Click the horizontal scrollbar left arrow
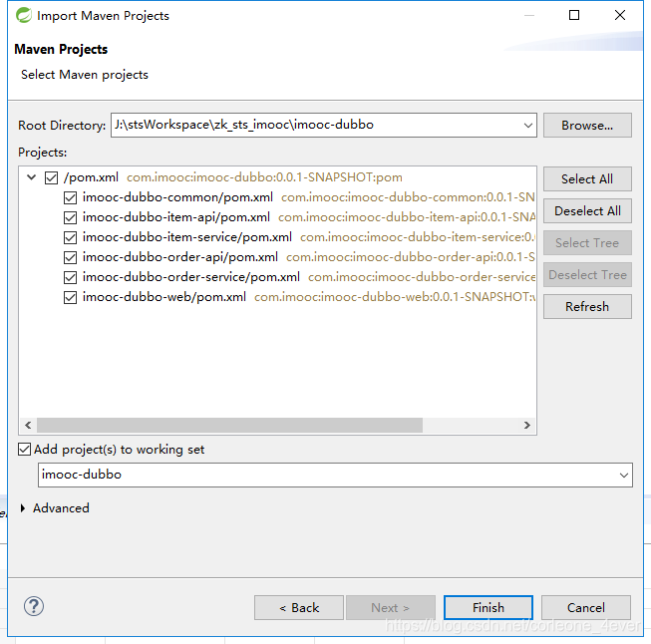Viewport: 651px width, 644px height. 28,426
